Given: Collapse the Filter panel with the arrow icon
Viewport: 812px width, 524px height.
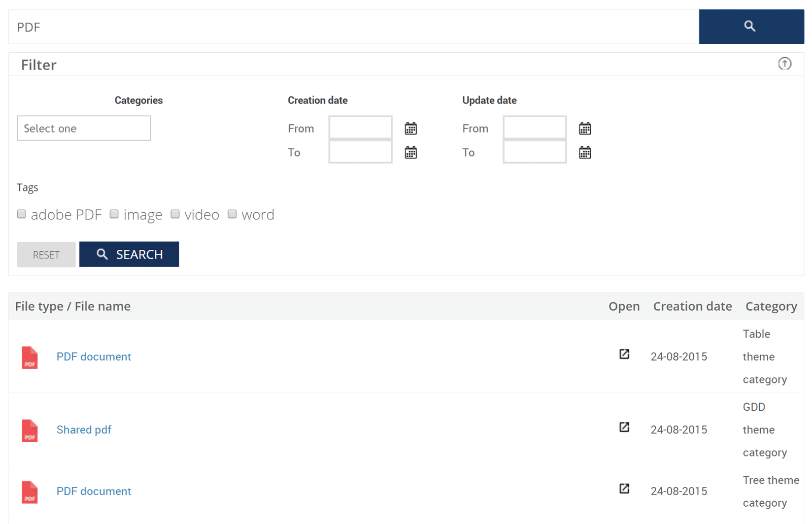Looking at the screenshot, I should coord(784,63).
